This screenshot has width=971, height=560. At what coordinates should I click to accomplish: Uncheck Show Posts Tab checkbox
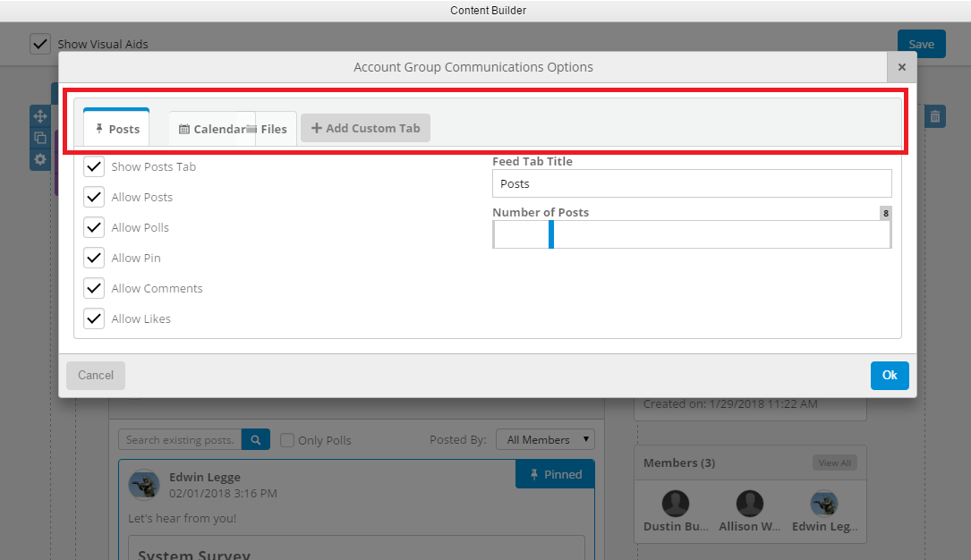coord(94,166)
